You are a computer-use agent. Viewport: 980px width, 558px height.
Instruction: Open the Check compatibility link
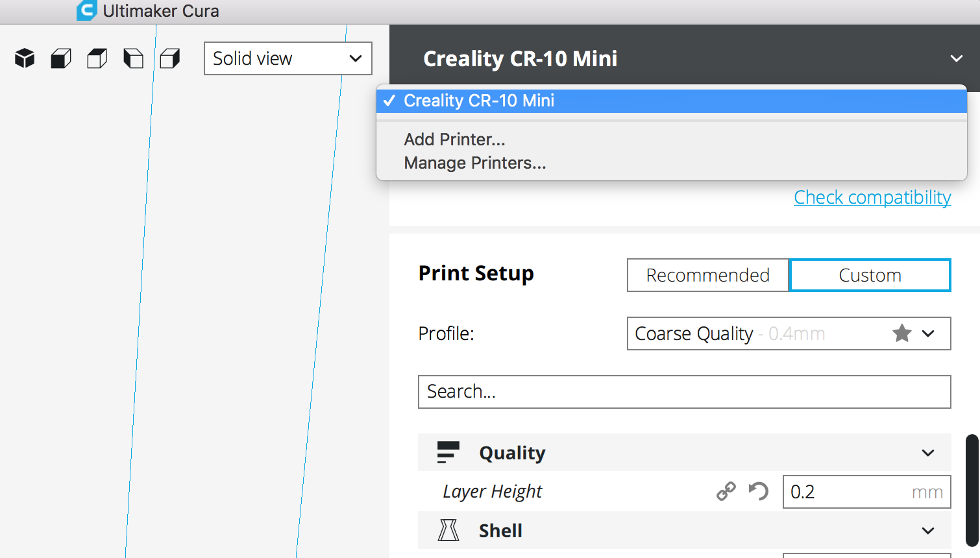(872, 197)
